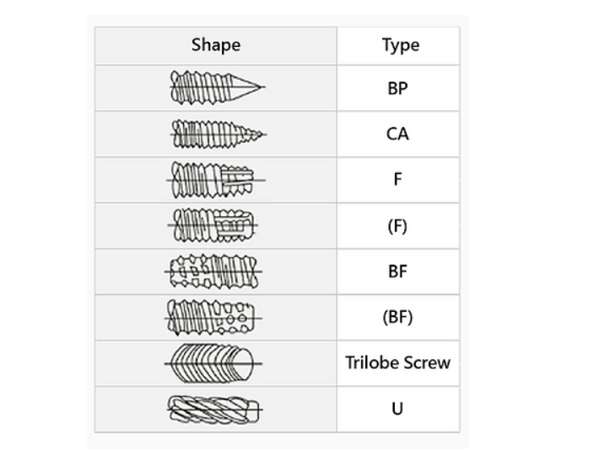600x452 pixels.
Task: Select the CA type label
Action: (x=398, y=134)
